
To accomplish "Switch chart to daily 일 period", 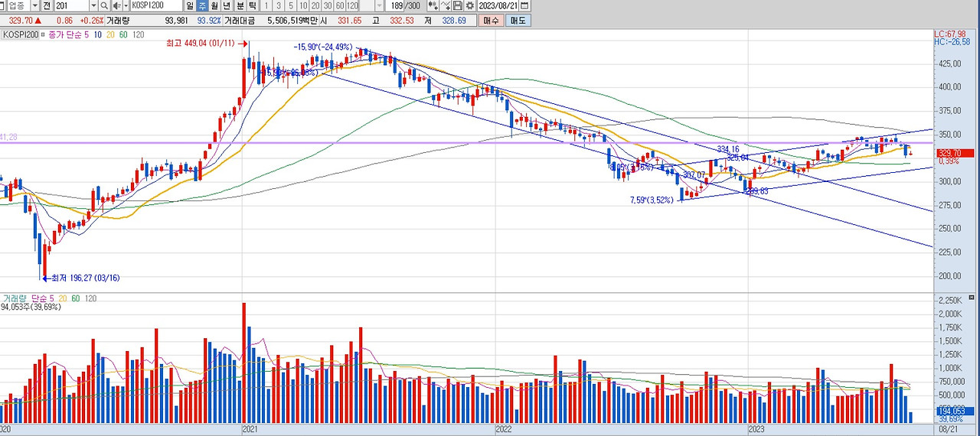I will click(189, 5).
